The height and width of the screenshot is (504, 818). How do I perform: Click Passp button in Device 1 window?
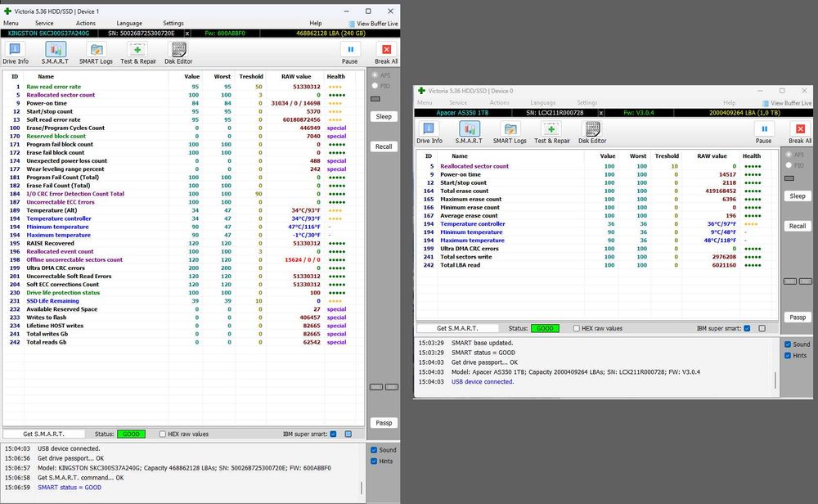coord(384,423)
